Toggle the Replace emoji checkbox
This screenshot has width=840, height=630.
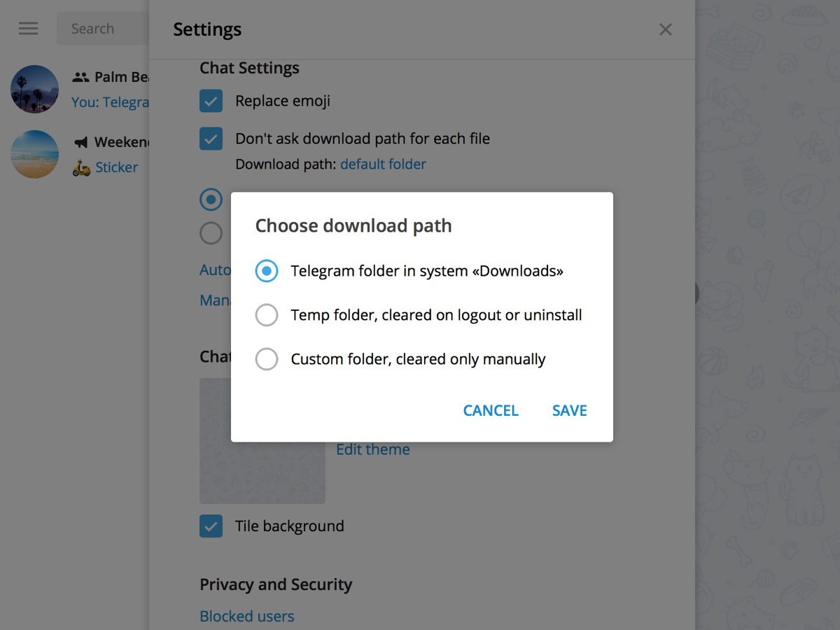coord(211,101)
